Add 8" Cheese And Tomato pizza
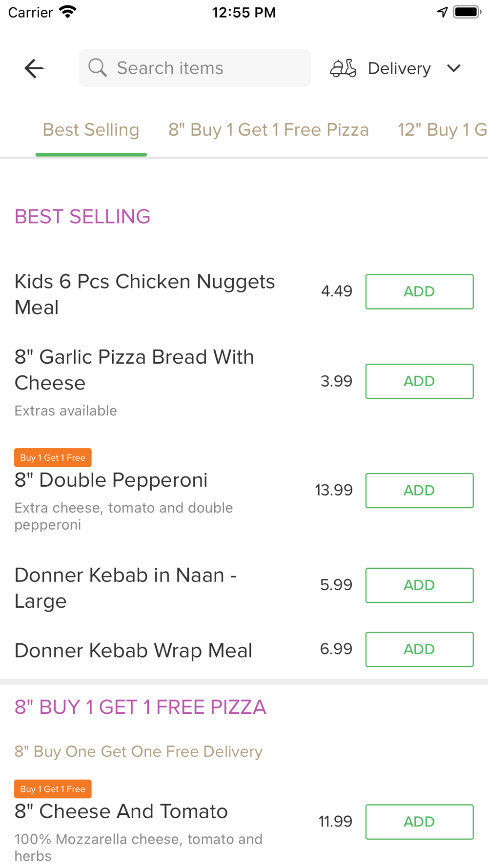The height and width of the screenshot is (868, 488). pos(419,822)
